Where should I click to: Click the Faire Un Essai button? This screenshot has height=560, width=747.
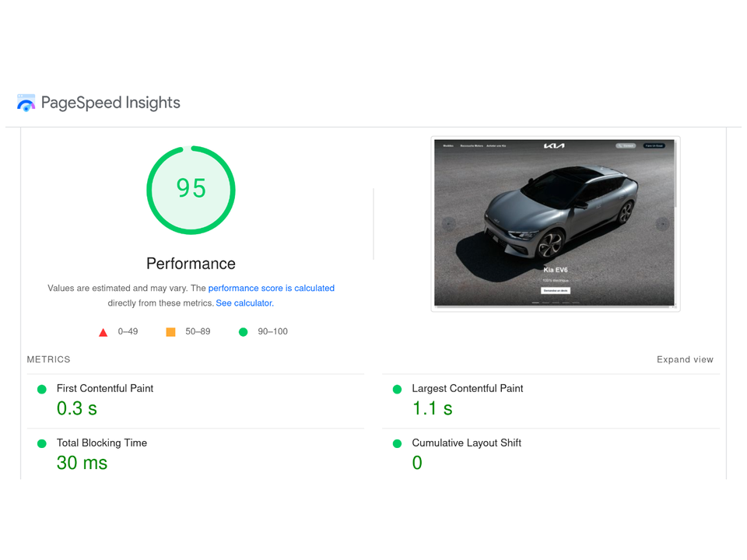click(654, 145)
